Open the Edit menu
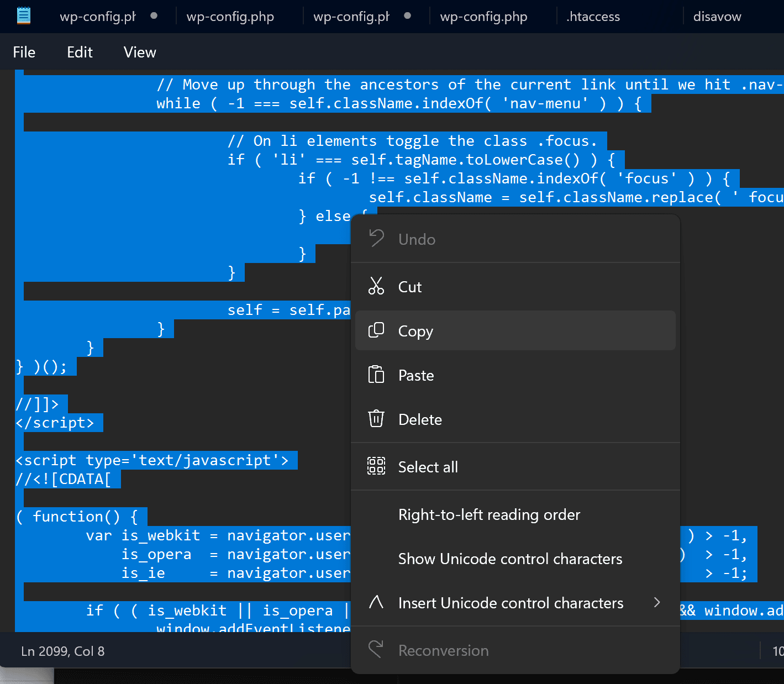The image size is (784, 684). pyautogui.click(x=80, y=52)
